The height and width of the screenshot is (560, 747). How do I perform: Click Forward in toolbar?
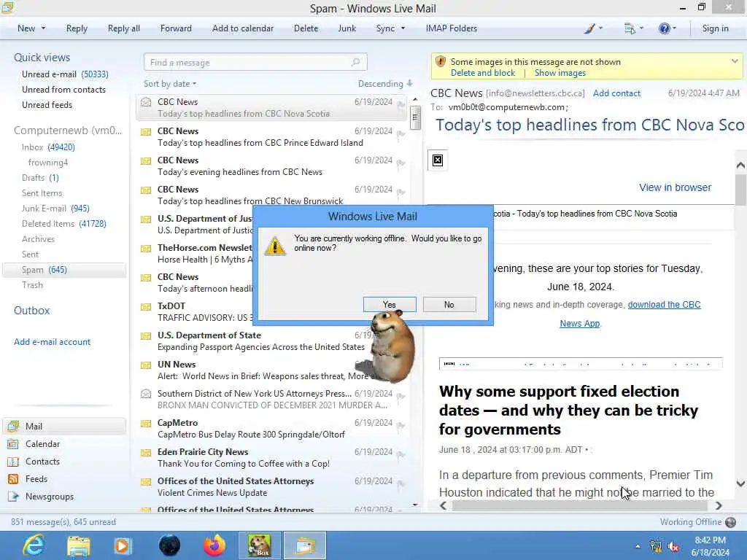[x=176, y=28]
